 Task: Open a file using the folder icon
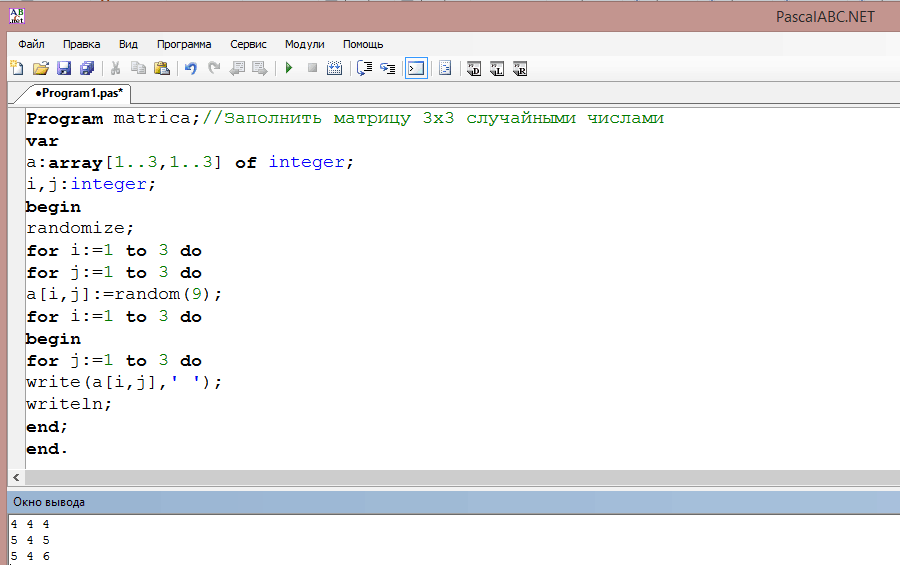(x=41, y=68)
